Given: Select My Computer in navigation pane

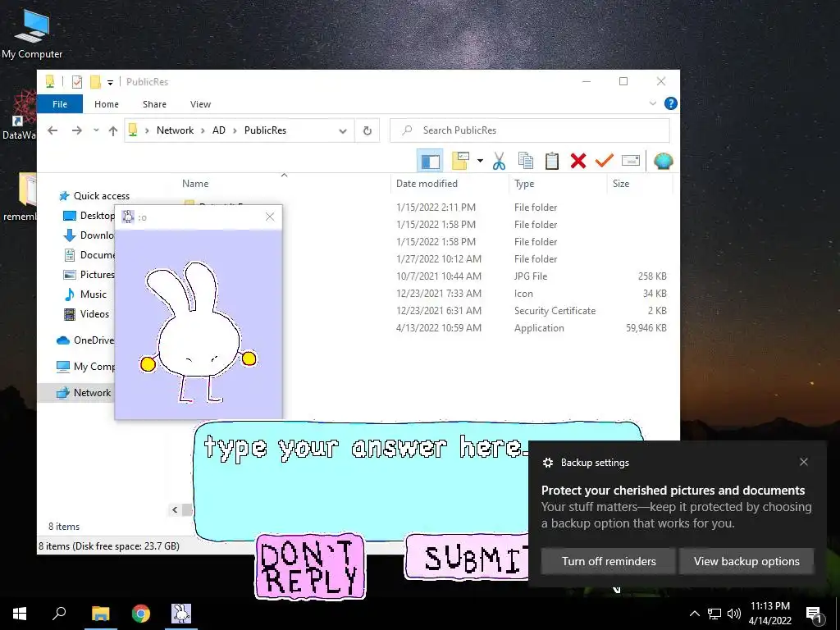Looking at the screenshot, I should (x=85, y=367).
